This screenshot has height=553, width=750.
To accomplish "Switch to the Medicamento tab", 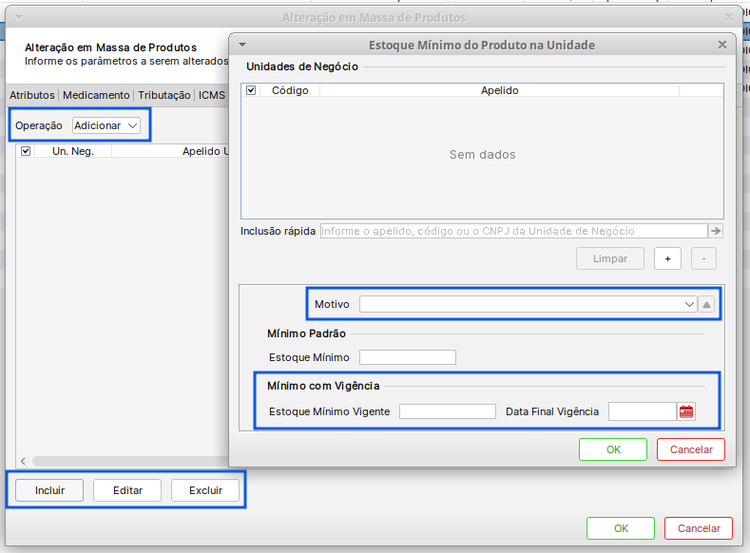I will point(96,95).
